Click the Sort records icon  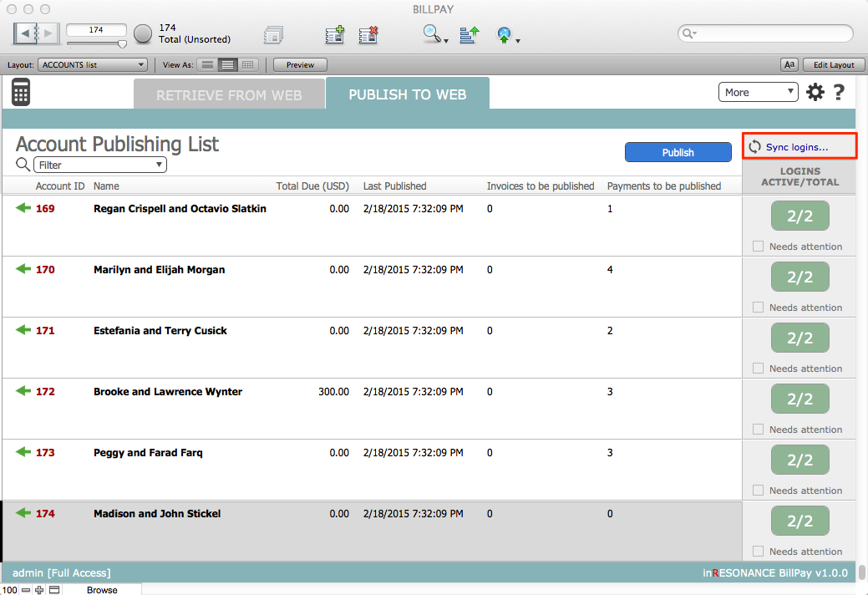470,34
